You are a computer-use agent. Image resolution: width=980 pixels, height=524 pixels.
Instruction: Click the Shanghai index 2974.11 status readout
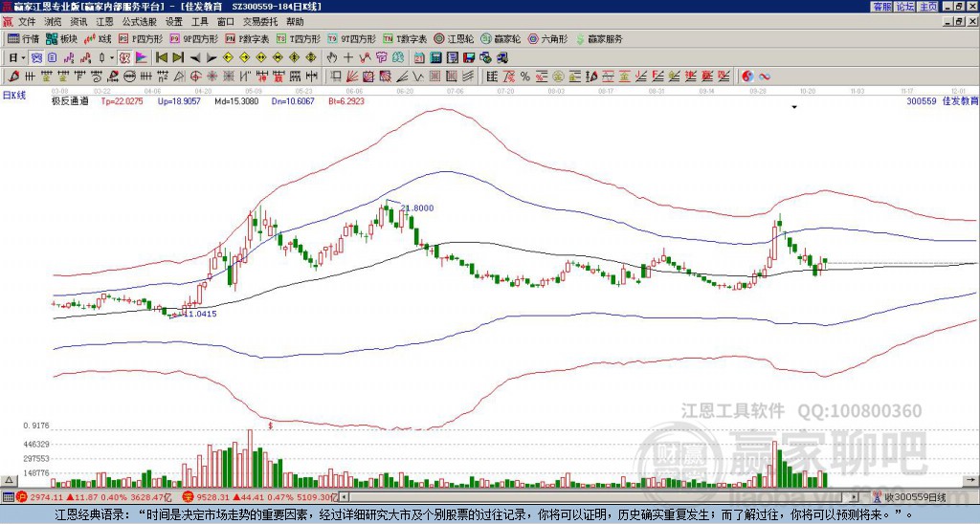pyautogui.click(x=94, y=497)
